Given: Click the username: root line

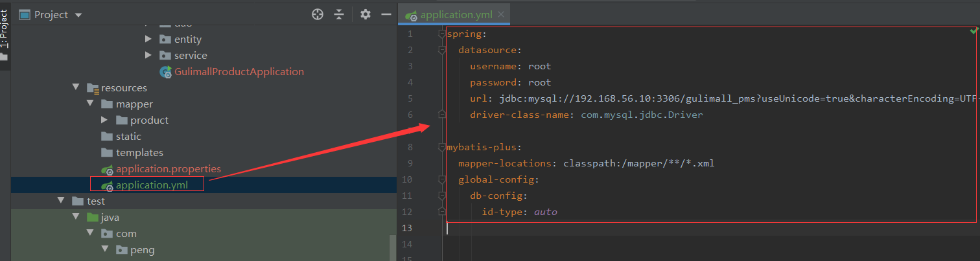Looking at the screenshot, I should click(x=511, y=66).
